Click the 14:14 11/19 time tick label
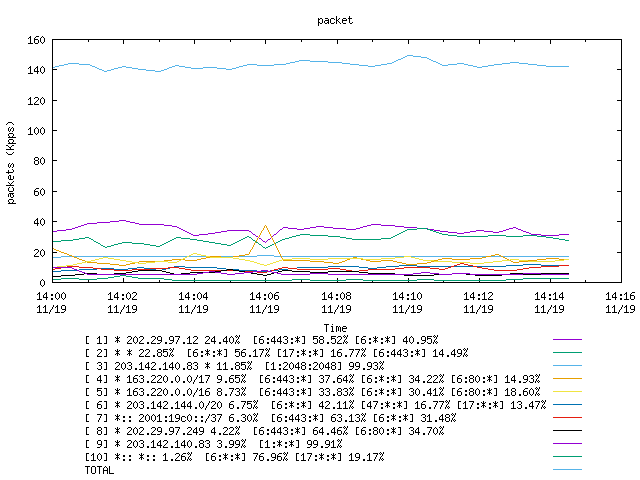The image size is (640, 480). [x=549, y=302]
